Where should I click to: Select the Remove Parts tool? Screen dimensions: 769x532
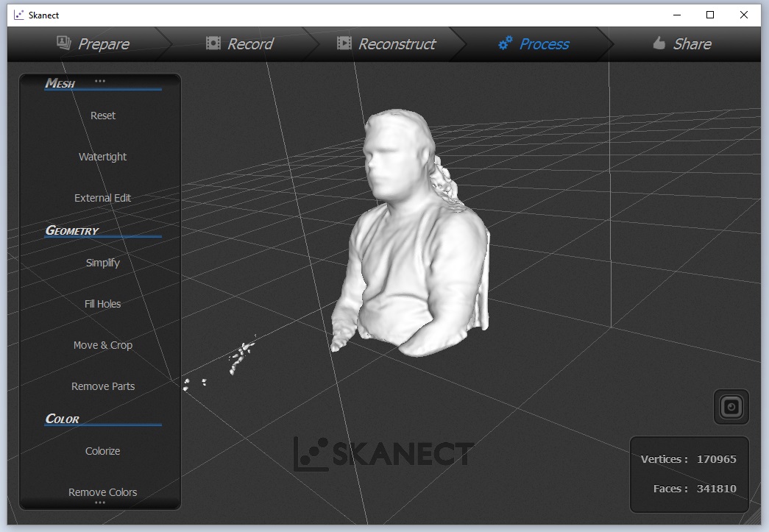click(102, 386)
